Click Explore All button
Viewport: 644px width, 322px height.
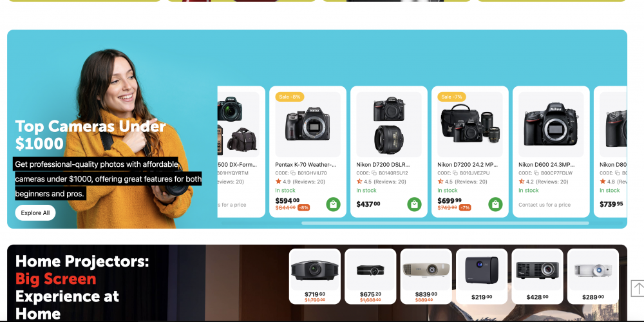[35, 213]
